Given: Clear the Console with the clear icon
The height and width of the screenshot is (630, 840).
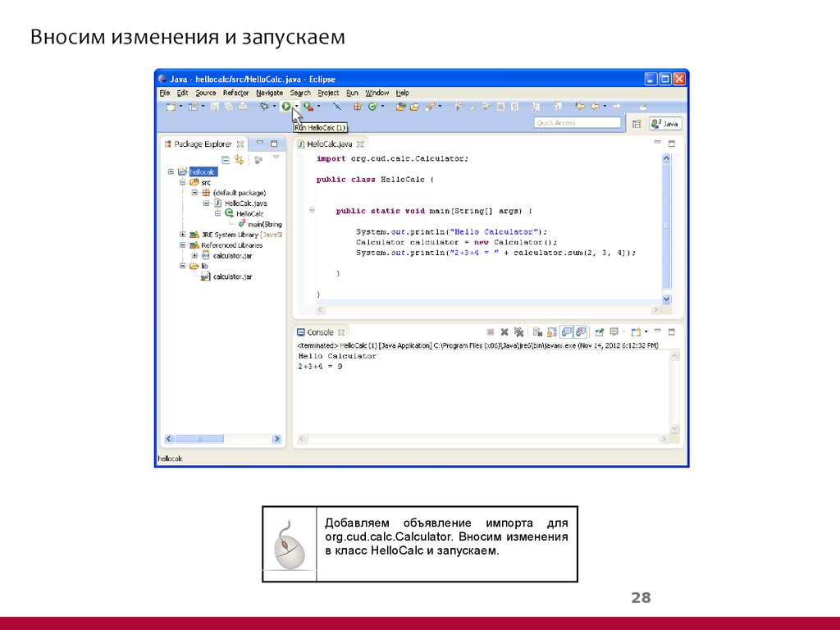Looking at the screenshot, I should point(536,331).
